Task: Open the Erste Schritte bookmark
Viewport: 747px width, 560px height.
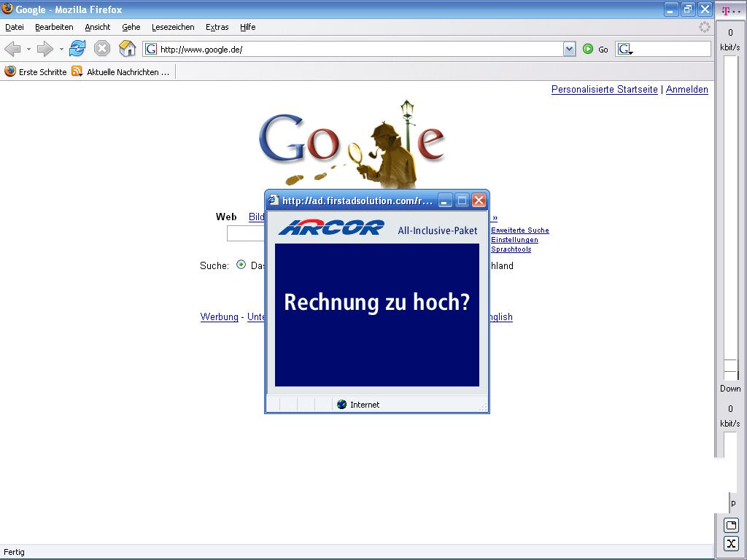Action: coord(36,72)
